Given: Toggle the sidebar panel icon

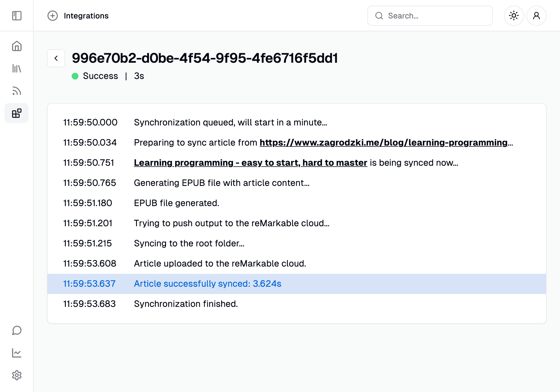Looking at the screenshot, I should [x=17, y=16].
